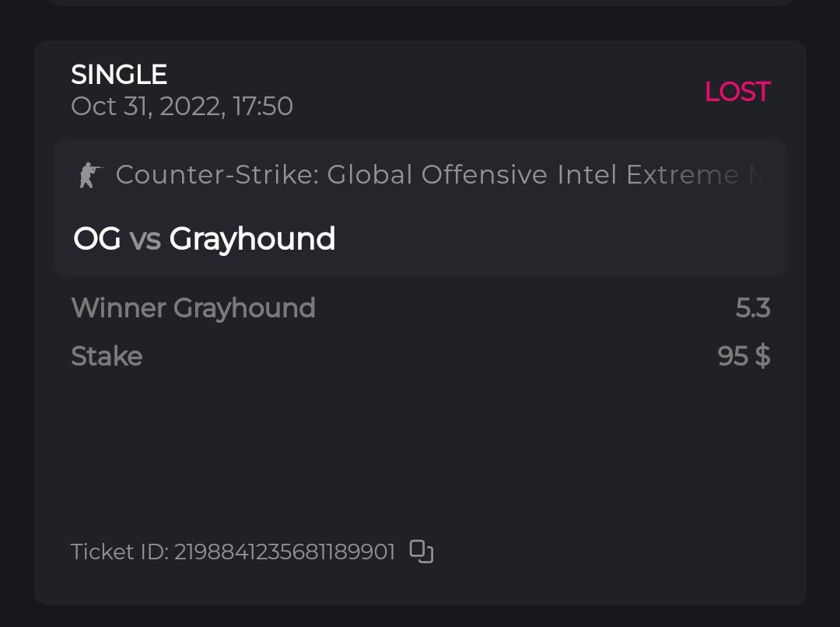This screenshot has width=840, height=627.
Task: Click the previous bet card edge at top
Action: tap(420, 3)
